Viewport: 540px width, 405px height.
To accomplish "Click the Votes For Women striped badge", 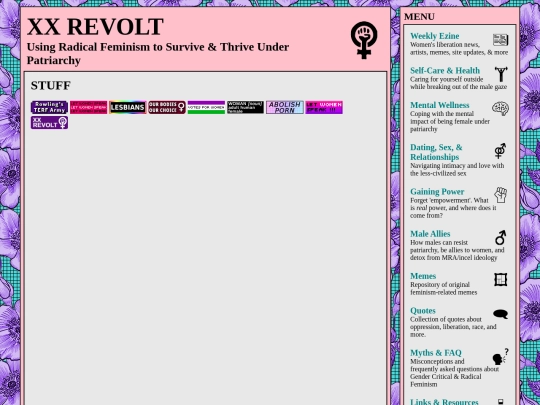I will coord(206,107).
